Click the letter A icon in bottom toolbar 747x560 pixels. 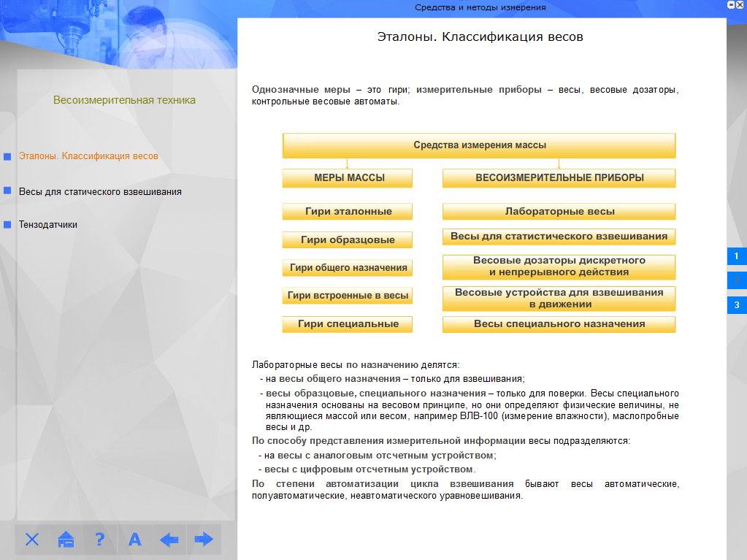pyautogui.click(x=134, y=540)
